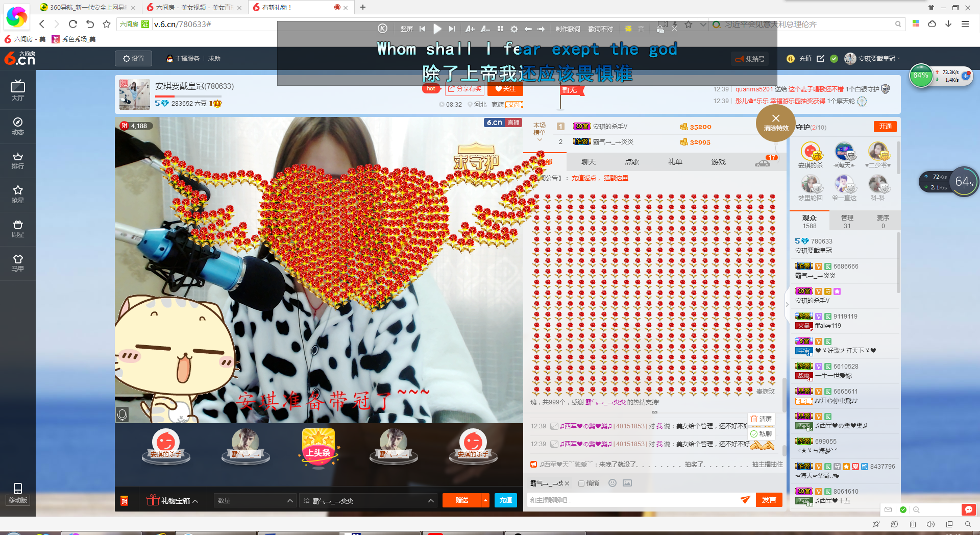
Task: Open the 抢星 star sidebar icon
Action: (x=18, y=194)
